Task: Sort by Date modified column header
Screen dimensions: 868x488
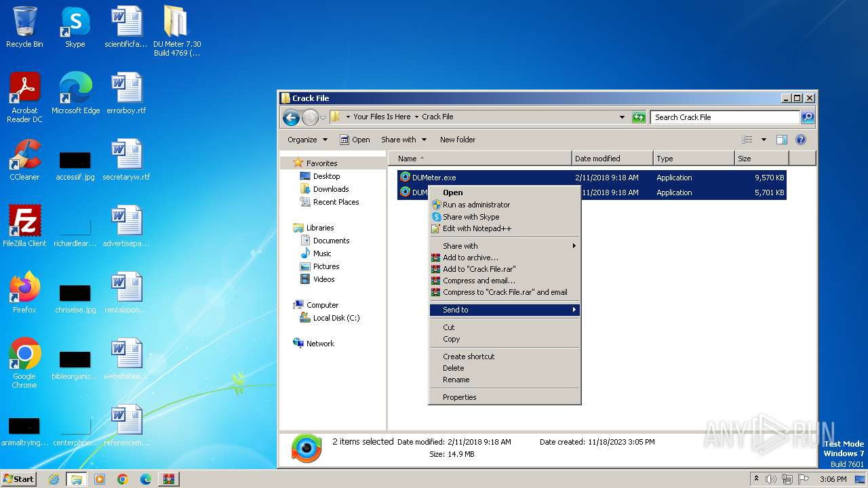Action: point(613,159)
